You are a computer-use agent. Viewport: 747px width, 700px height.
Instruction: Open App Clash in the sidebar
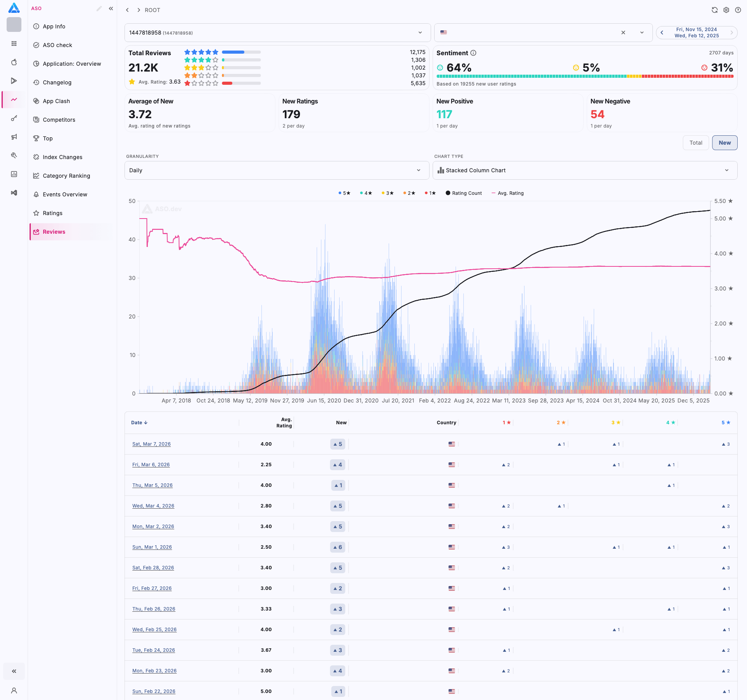[x=56, y=101]
